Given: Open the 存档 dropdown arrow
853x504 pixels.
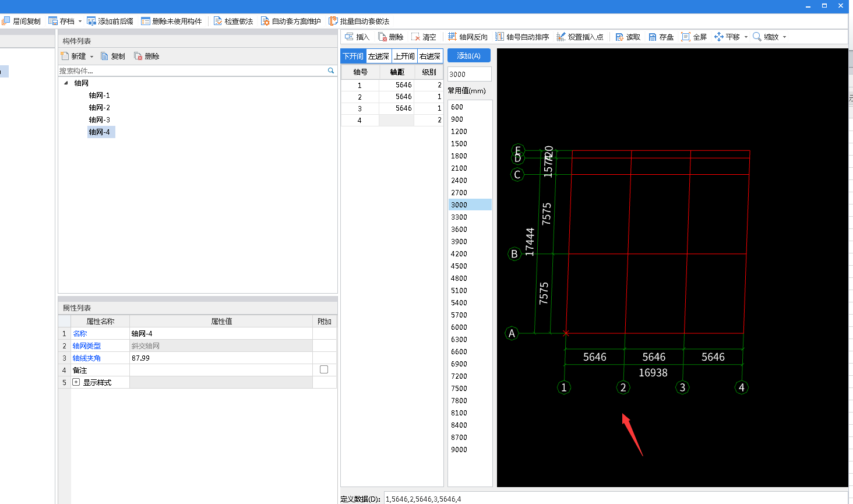Looking at the screenshot, I should [80, 22].
